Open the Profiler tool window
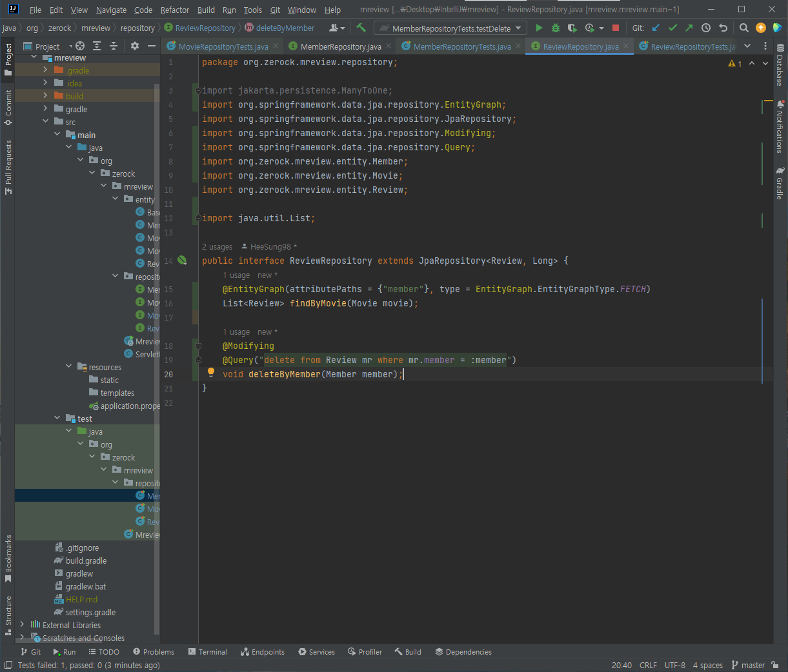Screen dimensions: 788x672 click(365, 652)
